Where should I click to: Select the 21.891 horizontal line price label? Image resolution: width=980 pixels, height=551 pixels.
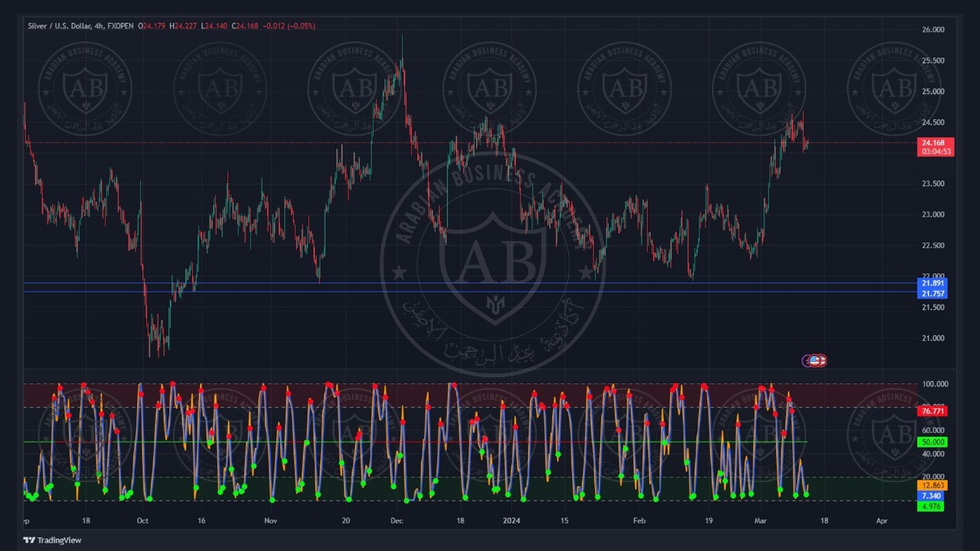933,283
